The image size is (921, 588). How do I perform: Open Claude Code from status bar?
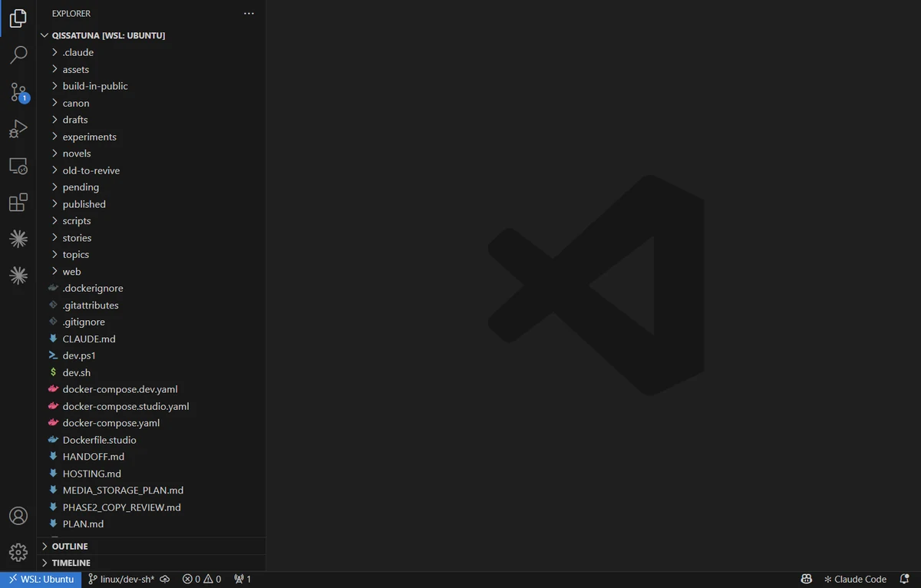click(x=855, y=580)
